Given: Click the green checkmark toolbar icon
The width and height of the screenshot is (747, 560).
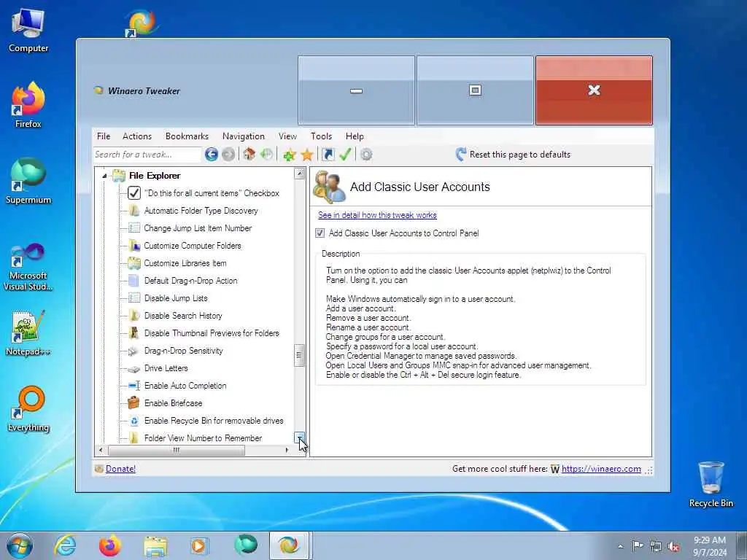Looking at the screenshot, I should click(x=345, y=155).
